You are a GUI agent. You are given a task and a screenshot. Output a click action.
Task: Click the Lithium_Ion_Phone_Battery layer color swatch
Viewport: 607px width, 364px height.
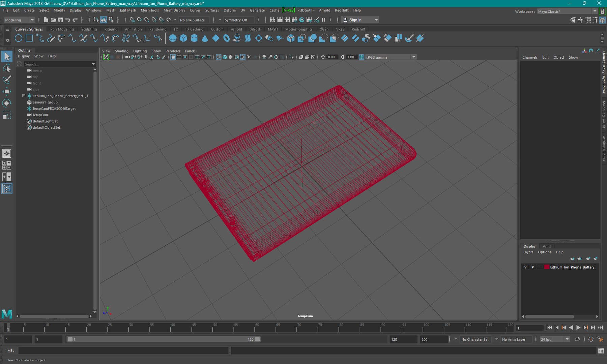click(547, 267)
